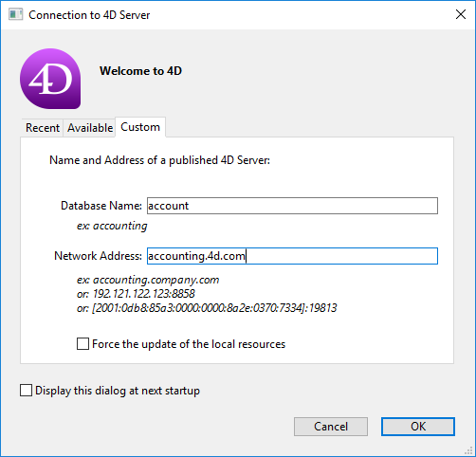The width and height of the screenshot is (476, 457).
Task: Click the 'Network Address:' label
Action: coord(98,256)
